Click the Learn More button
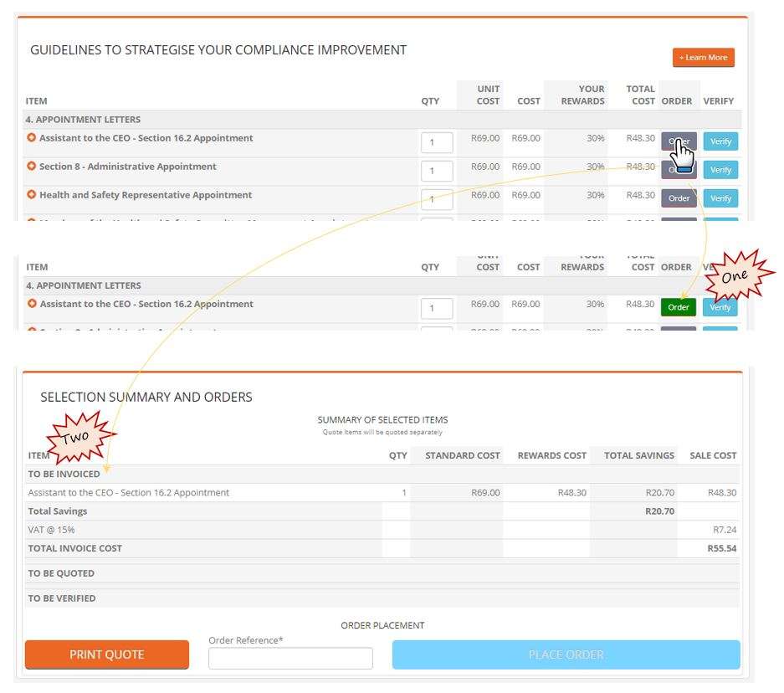The width and height of the screenshot is (784, 693). coord(703,57)
